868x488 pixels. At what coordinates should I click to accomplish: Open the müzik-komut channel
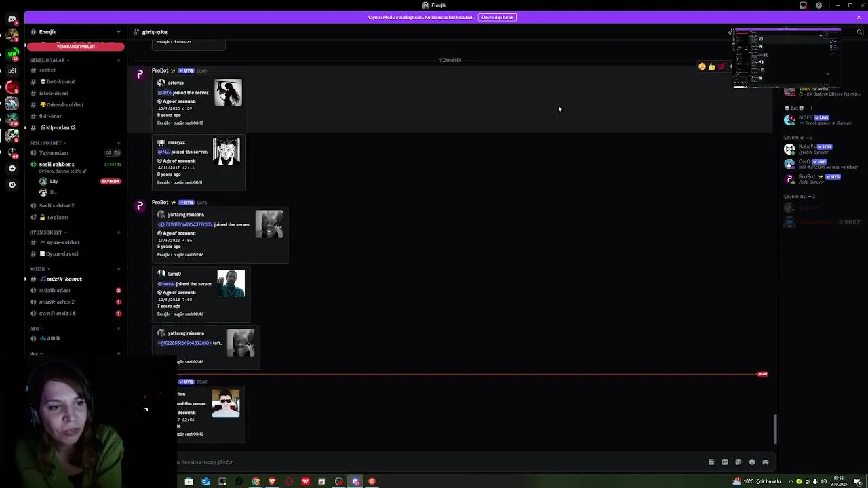(x=75, y=279)
